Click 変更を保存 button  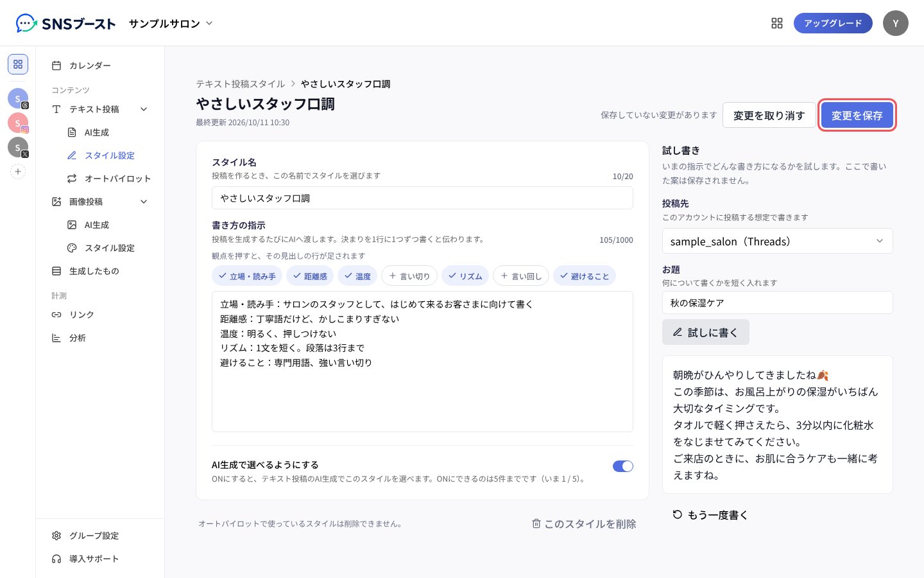[857, 116]
